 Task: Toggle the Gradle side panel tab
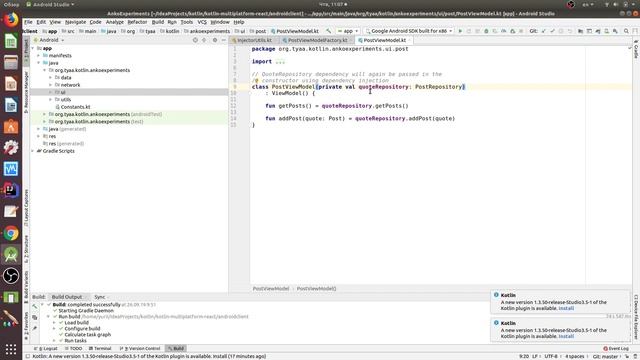click(x=636, y=49)
